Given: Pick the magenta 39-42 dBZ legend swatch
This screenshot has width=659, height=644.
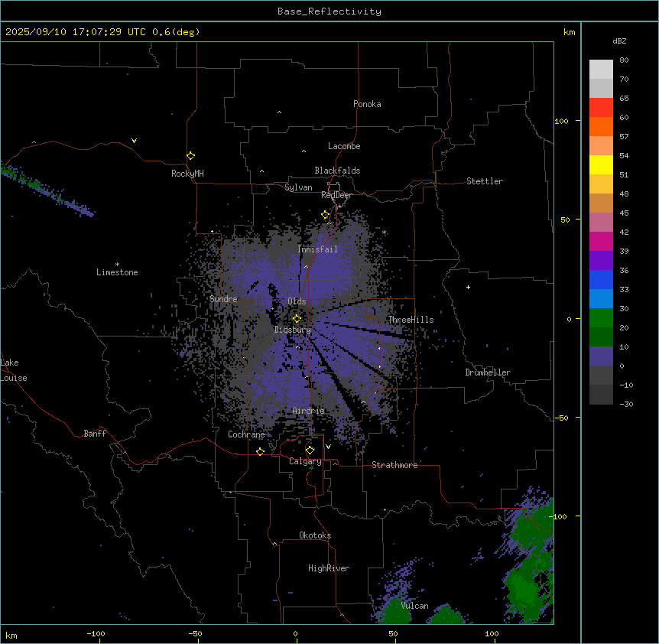Looking at the screenshot, I should 601,241.
